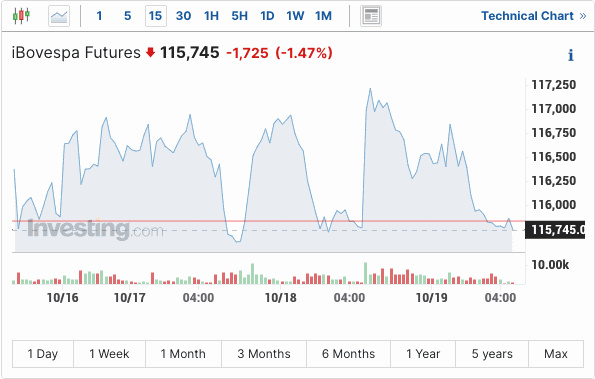This screenshot has height=379, width=595.
Task: Show the 1 Year range
Action: point(423,354)
